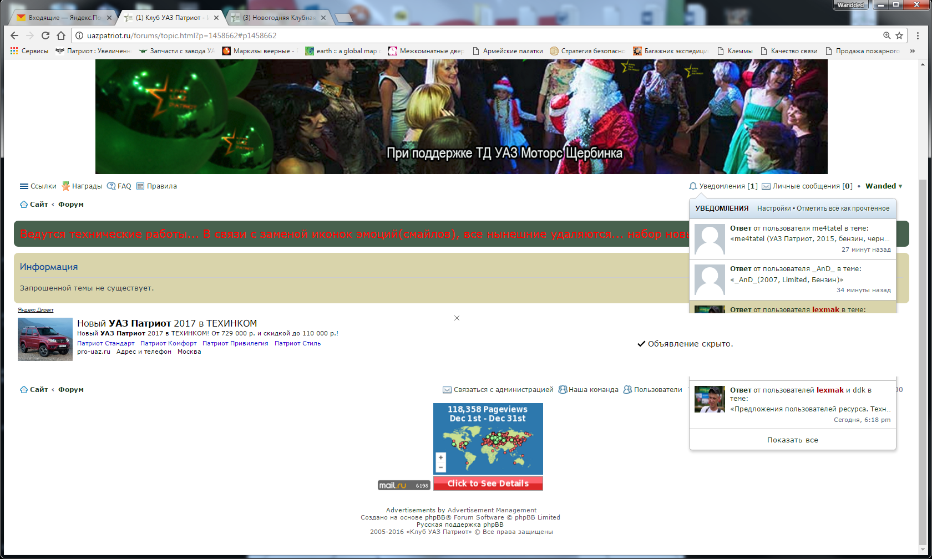Open the Награды awards page

(x=82, y=186)
